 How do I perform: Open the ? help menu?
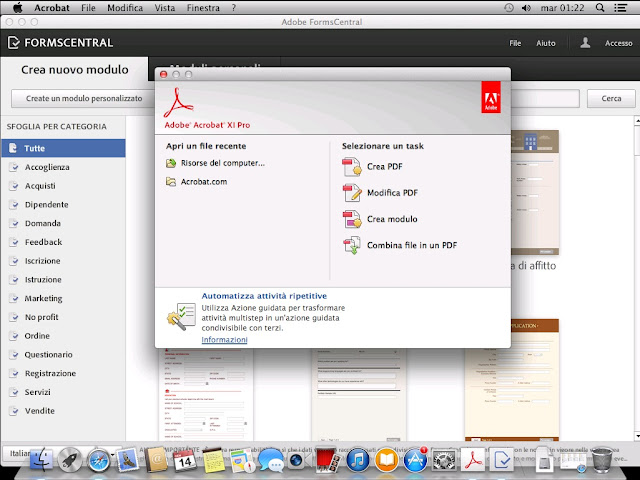click(x=233, y=8)
